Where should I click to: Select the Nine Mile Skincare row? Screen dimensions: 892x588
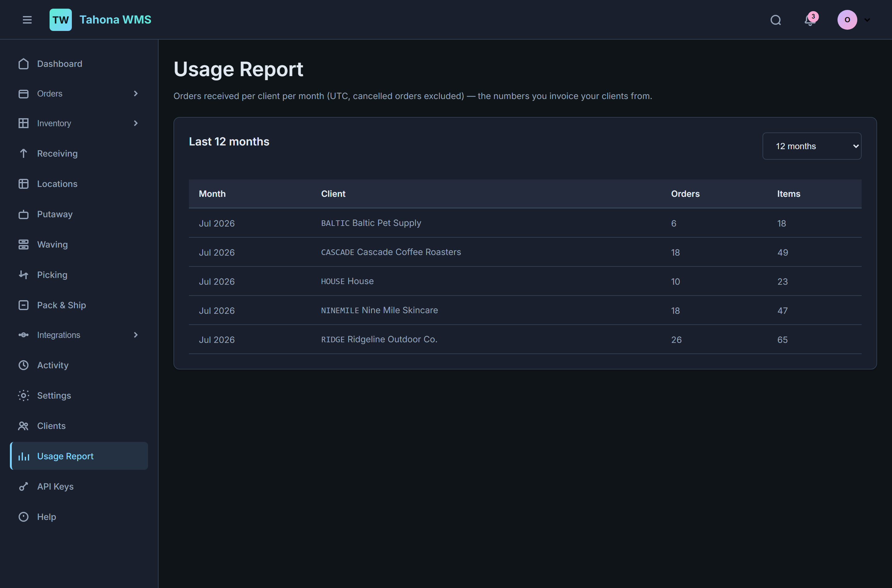coord(525,310)
